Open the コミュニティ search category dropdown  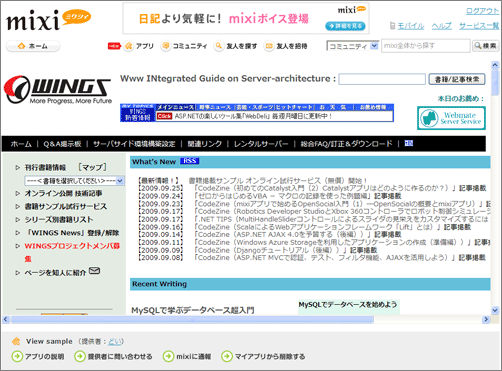353,46
